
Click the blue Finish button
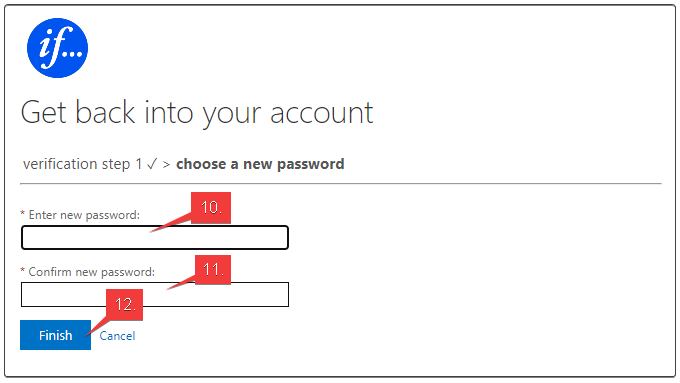(x=56, y=335)
